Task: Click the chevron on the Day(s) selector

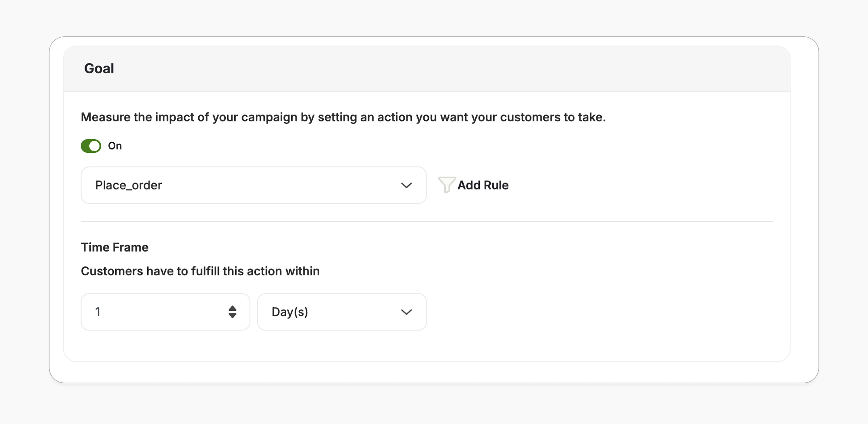Action: [x=406, y=312]
